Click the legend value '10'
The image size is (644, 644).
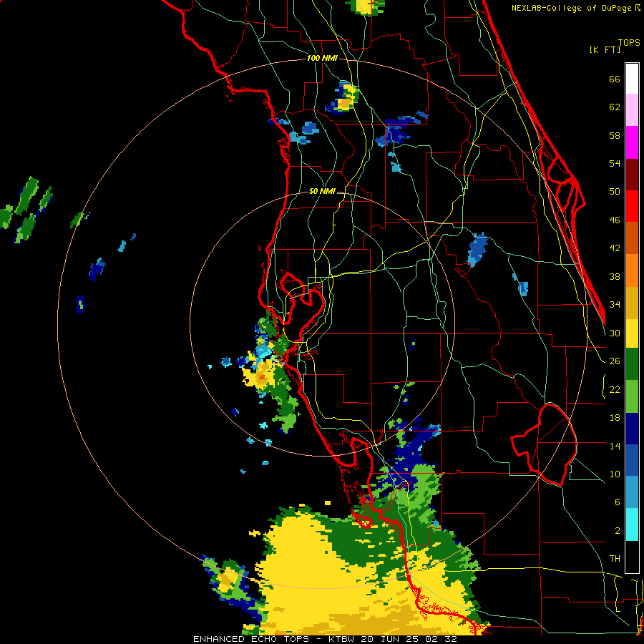[615, 474]
